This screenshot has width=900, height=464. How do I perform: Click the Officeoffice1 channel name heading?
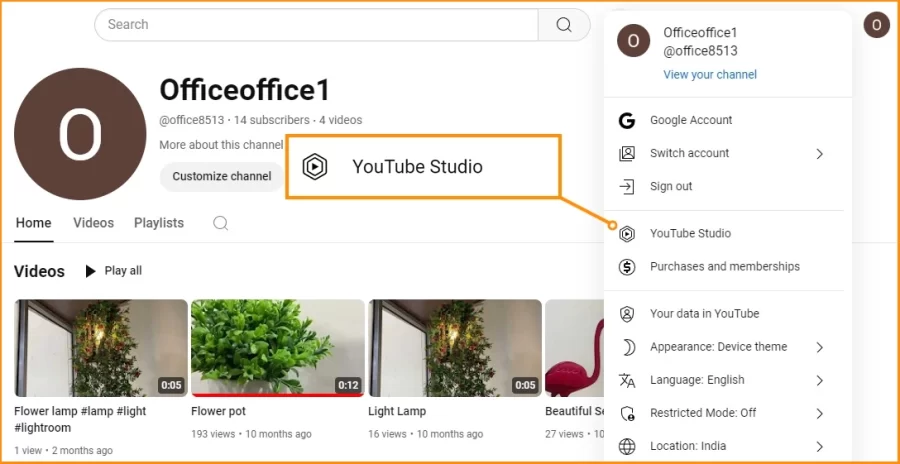(245, 90)
